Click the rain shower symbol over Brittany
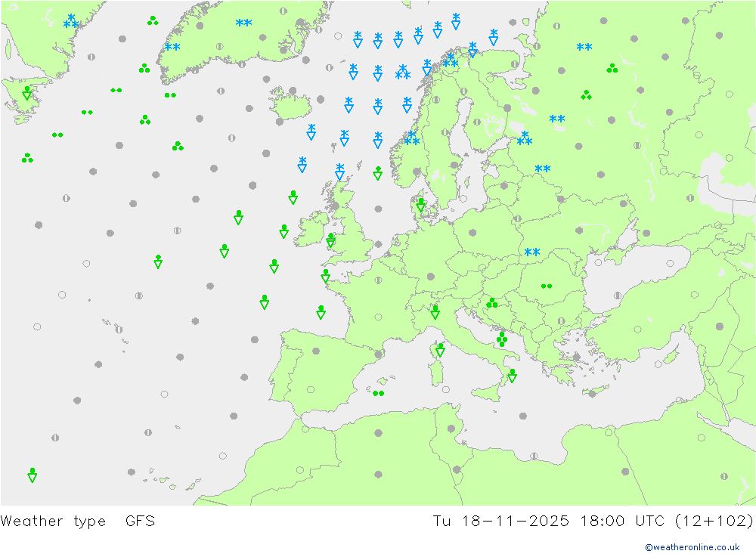This screenshot has height=554, width=756. tap(325, 276)
